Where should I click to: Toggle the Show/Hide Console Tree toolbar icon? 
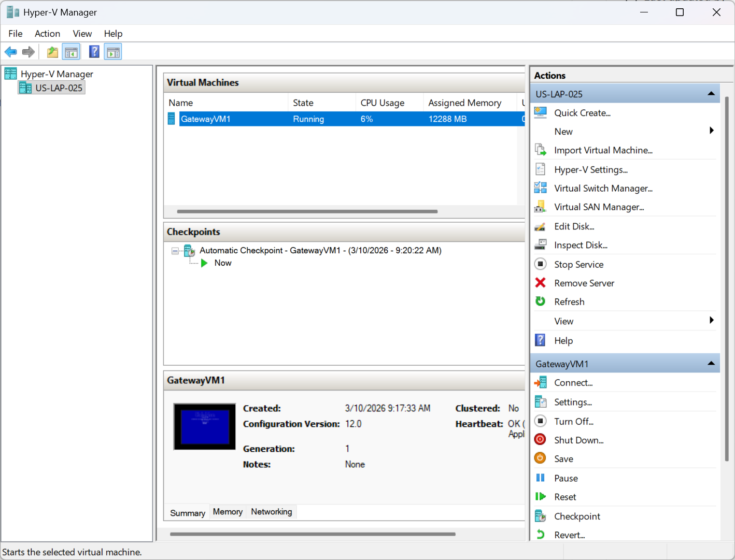pyautogui.click(x=71, y=52)
